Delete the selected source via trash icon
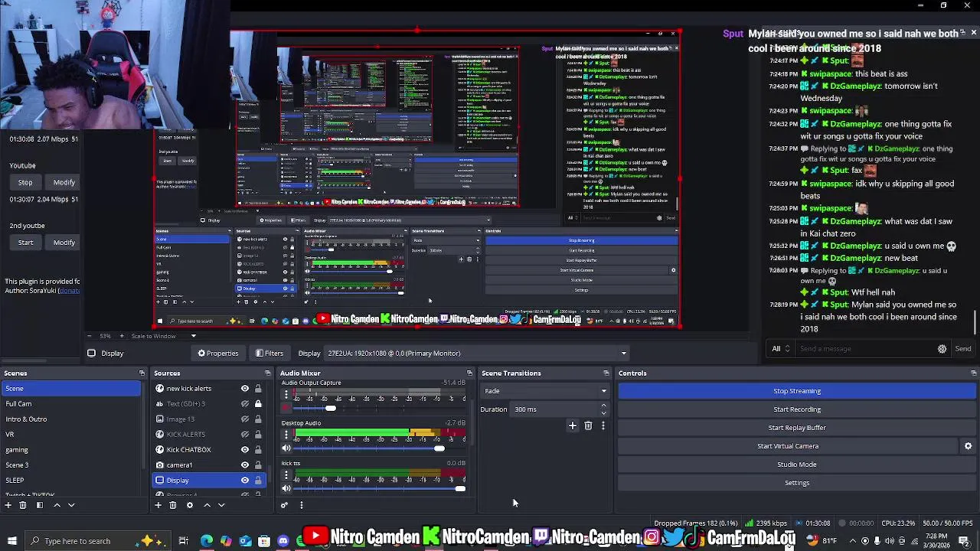This screenshot has width=980, height=551. [x=173, y=505]
